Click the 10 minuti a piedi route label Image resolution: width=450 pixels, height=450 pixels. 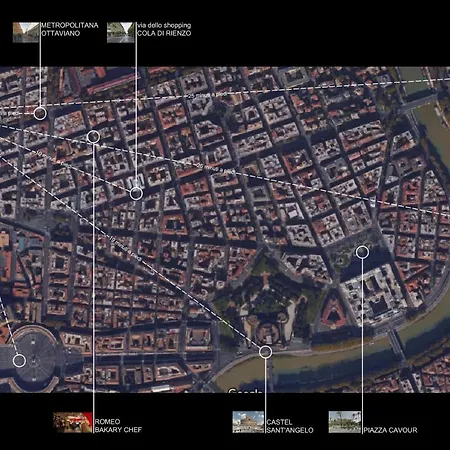click(53, 159)
